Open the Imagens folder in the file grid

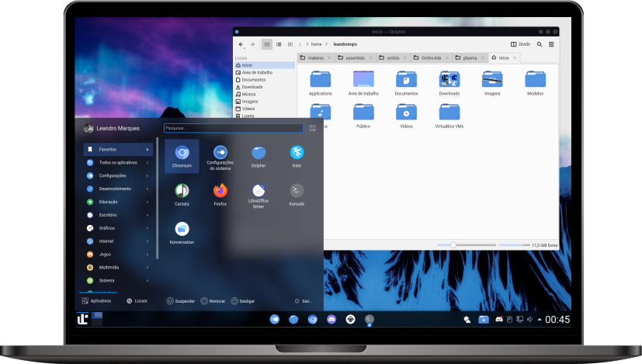492,83
